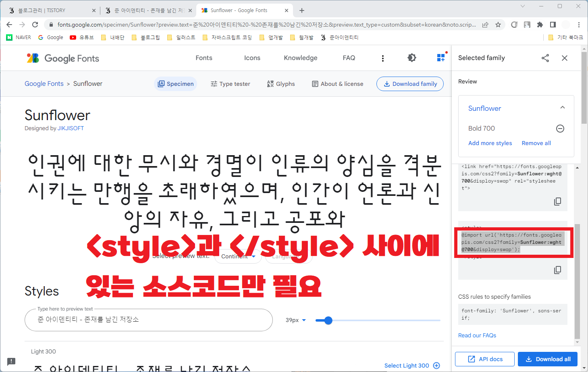Adjust the font size slider handle
Image resolution: width=588 pixels, height=372 pixels.
pos(328,320)
